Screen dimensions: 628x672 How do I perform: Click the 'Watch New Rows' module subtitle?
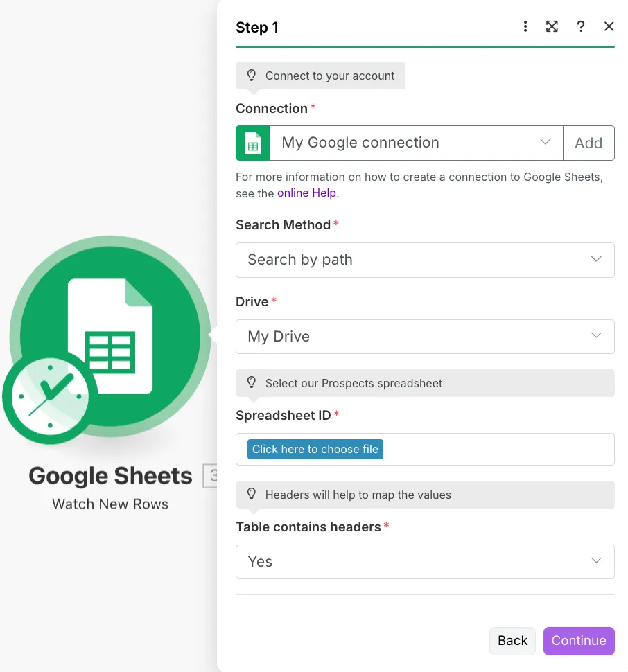[x=110, y=504]
